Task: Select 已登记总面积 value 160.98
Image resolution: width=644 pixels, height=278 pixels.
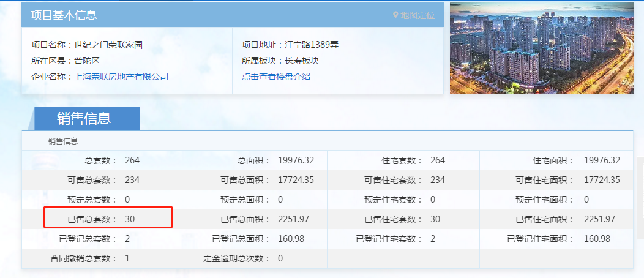Action: [291, 239]
